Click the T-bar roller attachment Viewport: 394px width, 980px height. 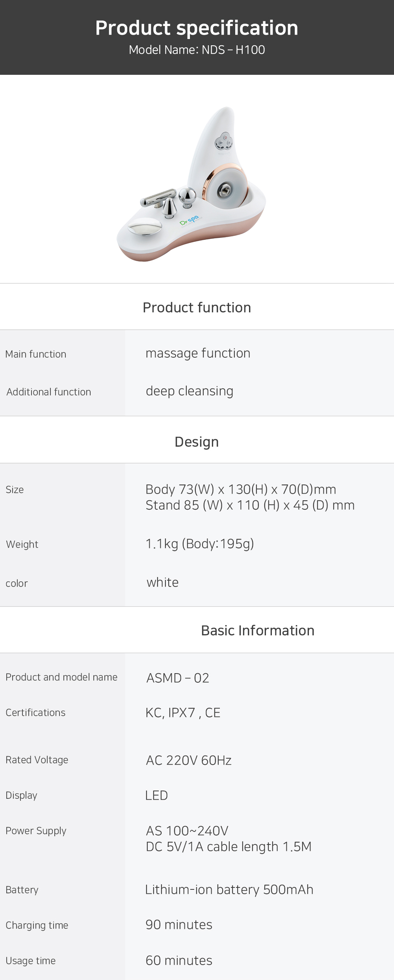coord(158,198)
